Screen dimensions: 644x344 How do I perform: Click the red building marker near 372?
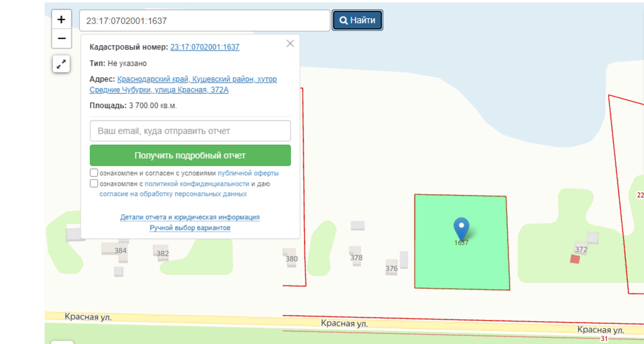575,259
